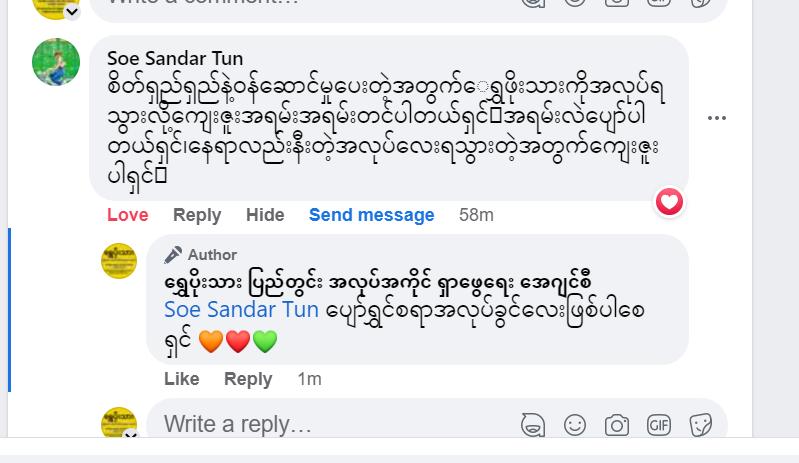The height and width of the screenshot is (463, 799).
Task: Toggle Like on the author's reply
Action: pos(182,379)
